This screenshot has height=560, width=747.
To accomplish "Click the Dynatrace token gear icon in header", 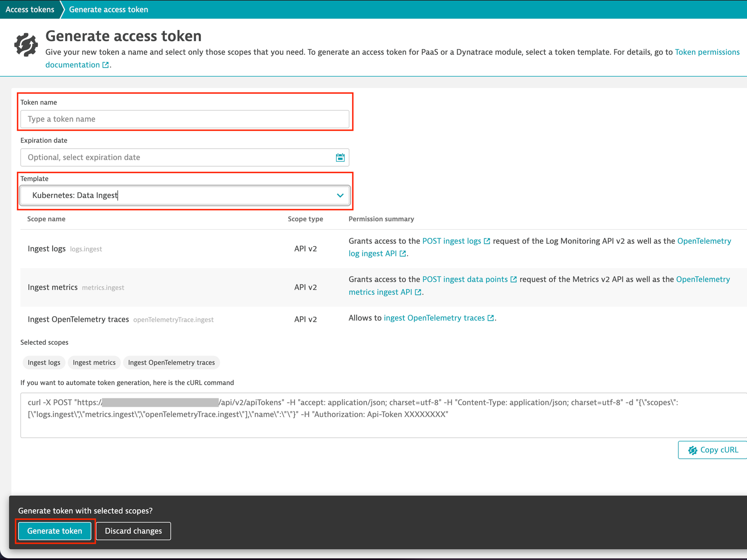I will 26,45.
